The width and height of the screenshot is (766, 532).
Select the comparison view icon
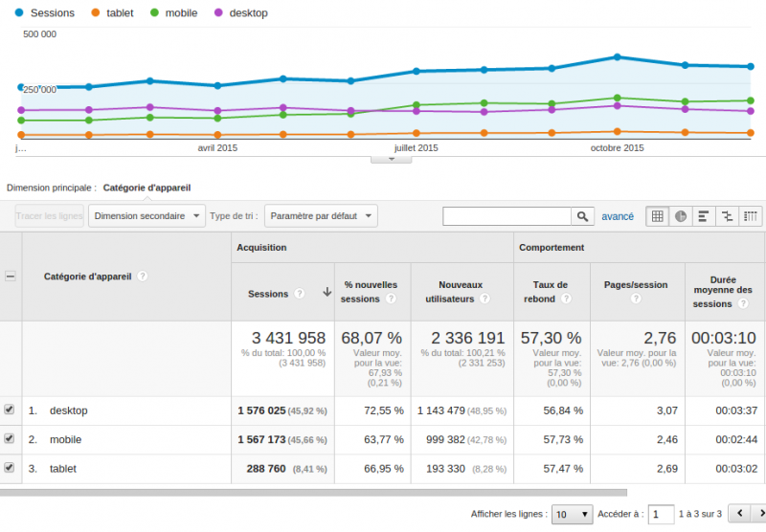(728, 216)
